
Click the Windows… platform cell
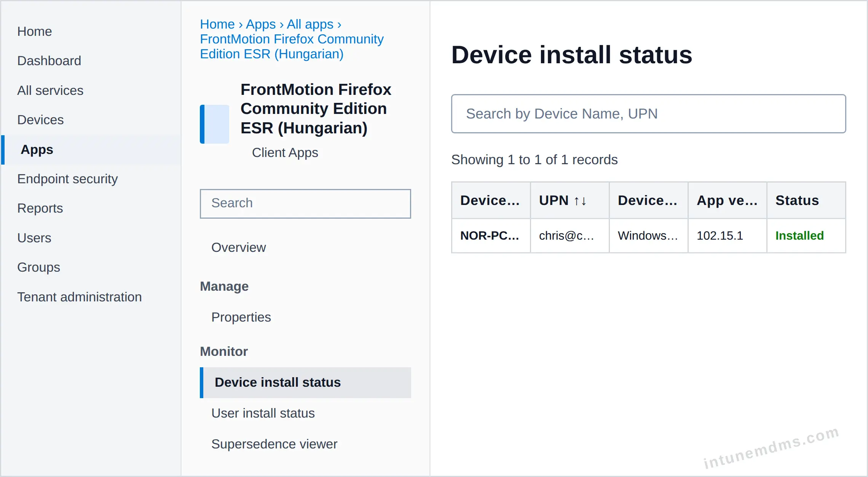(x=648, y=236)
